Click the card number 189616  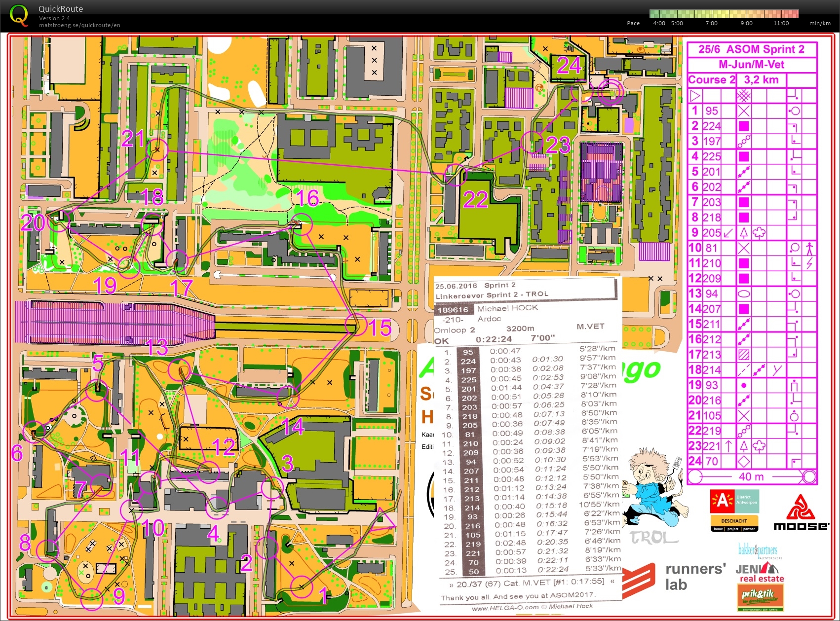click(453, 310)
